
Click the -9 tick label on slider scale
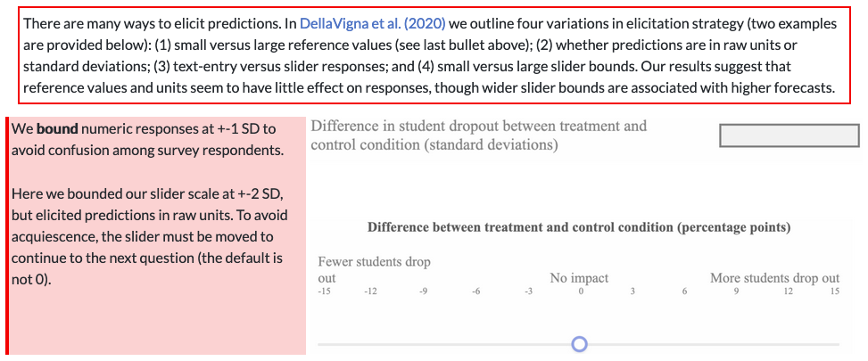[424, 291]
